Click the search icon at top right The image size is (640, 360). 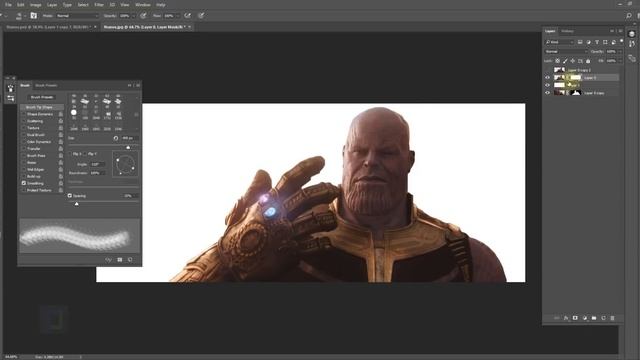(629, 16)
